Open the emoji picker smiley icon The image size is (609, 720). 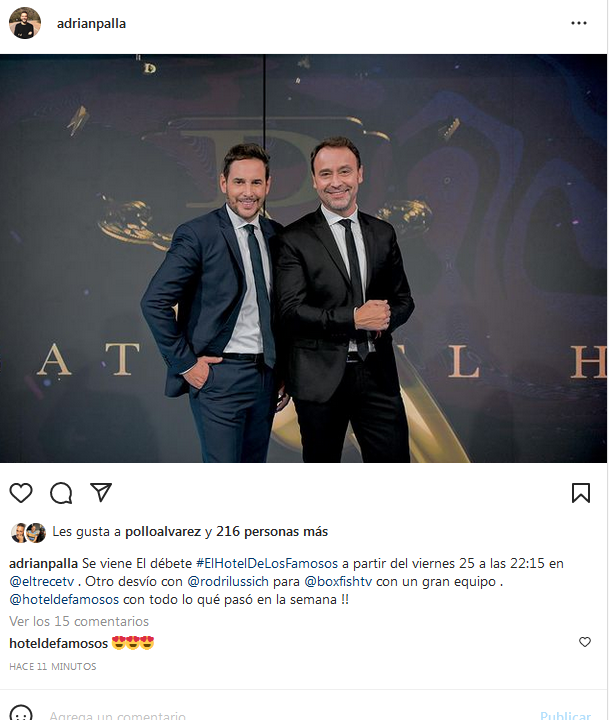click(21, 713)
